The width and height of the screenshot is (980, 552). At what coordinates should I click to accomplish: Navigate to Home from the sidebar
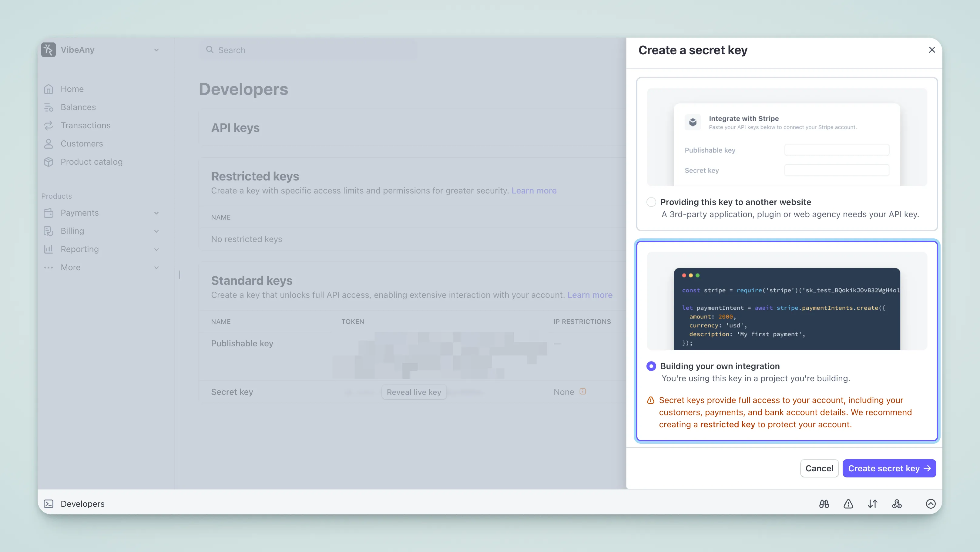[72, 89]
